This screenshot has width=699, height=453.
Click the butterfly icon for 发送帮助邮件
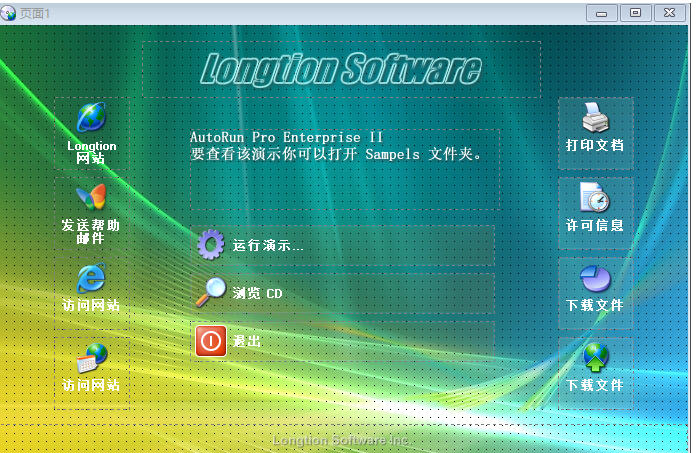(91, 197)
